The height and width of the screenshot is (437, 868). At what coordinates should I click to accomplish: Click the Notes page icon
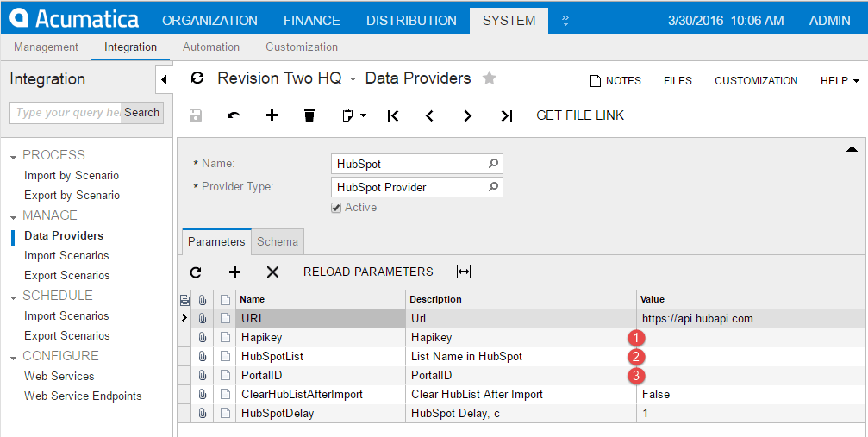[x=596, y=81]
